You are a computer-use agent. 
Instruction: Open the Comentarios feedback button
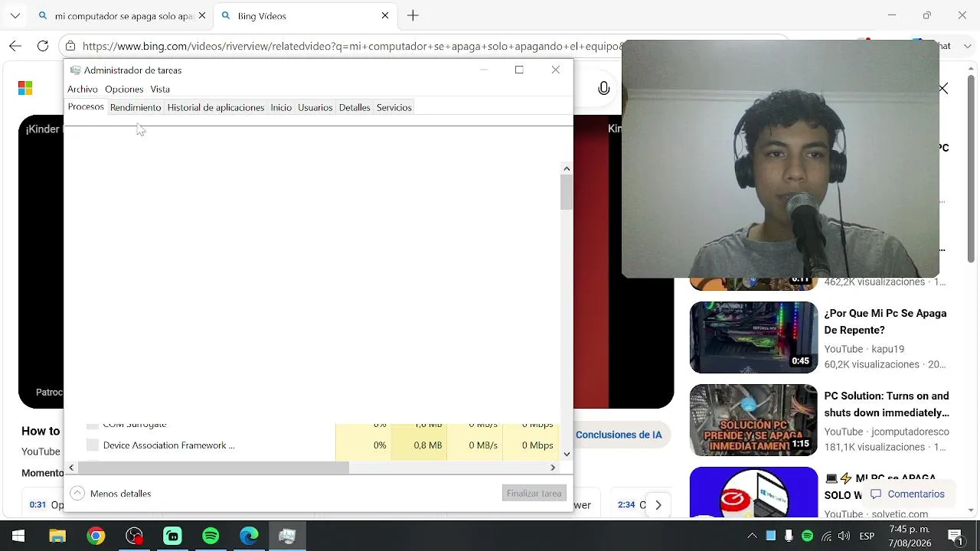tap(907, 494)
